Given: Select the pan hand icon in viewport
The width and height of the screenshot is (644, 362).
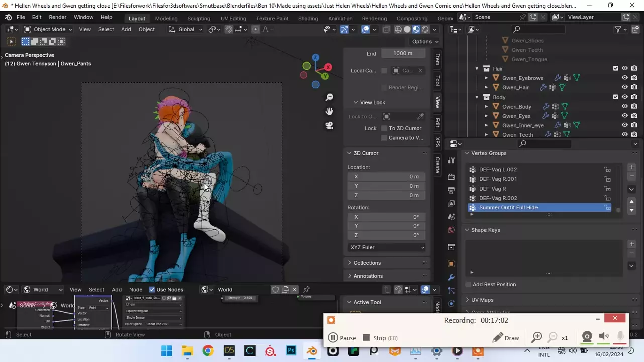Looking at the screenshot, I should pyautogui.click(x=329, y=111).
